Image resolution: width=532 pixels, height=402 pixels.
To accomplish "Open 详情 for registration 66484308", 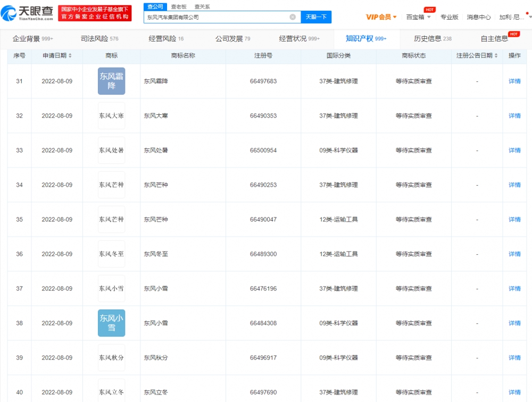I will 514,323.
